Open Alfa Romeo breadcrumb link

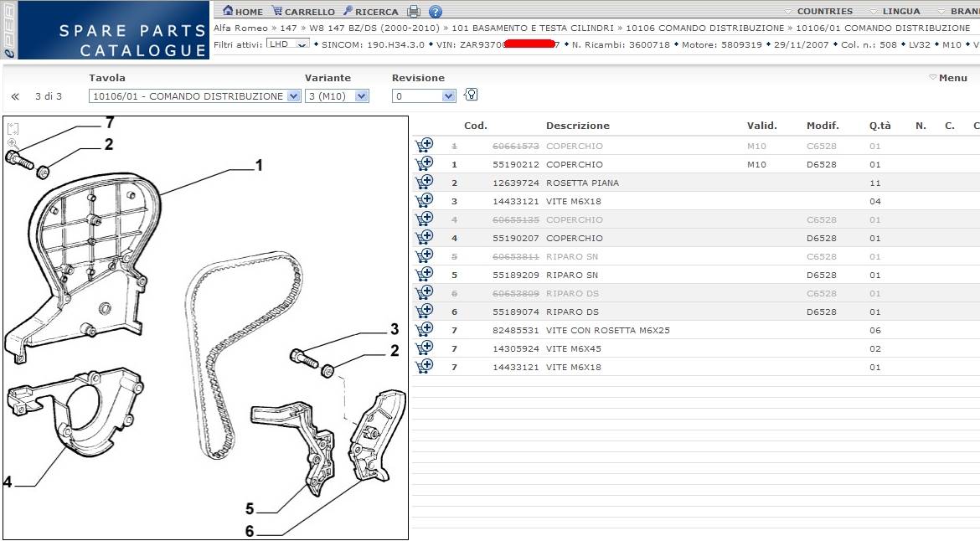(x=240, y=28)
